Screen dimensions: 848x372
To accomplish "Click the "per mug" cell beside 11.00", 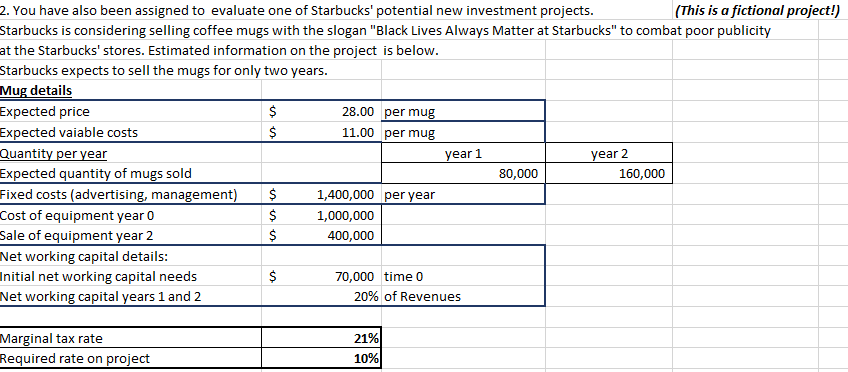I will 463,132.
